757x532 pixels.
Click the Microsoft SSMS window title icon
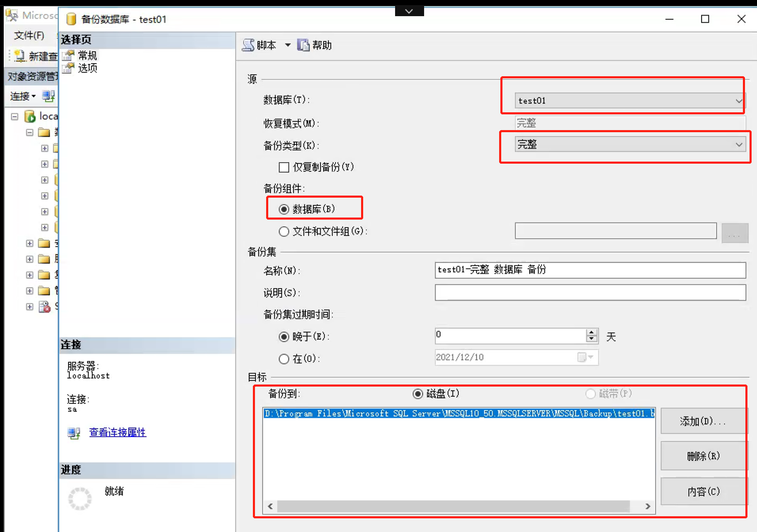12,16
